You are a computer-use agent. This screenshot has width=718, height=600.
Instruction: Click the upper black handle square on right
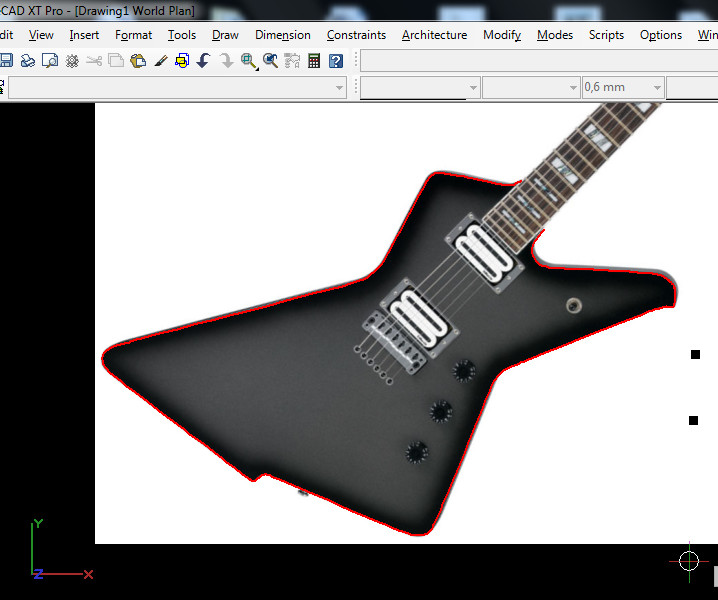click(x=696, y=355)
